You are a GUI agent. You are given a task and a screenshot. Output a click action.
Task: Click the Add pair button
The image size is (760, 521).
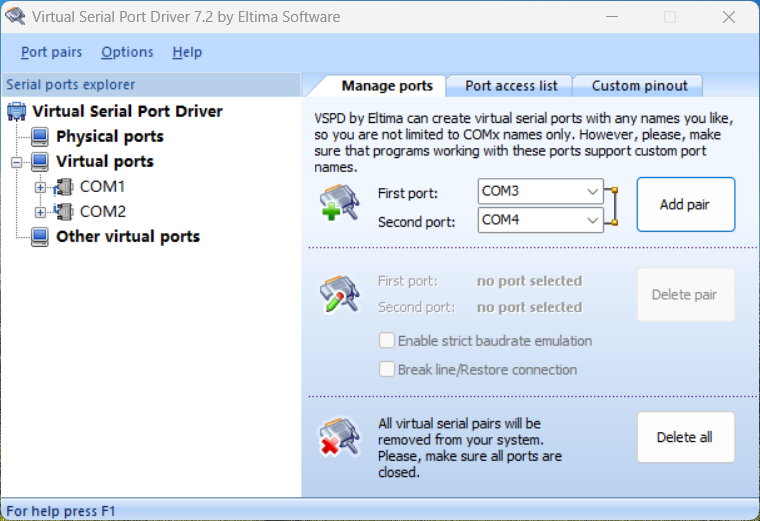pyautogui.click(x=685, y=205)
